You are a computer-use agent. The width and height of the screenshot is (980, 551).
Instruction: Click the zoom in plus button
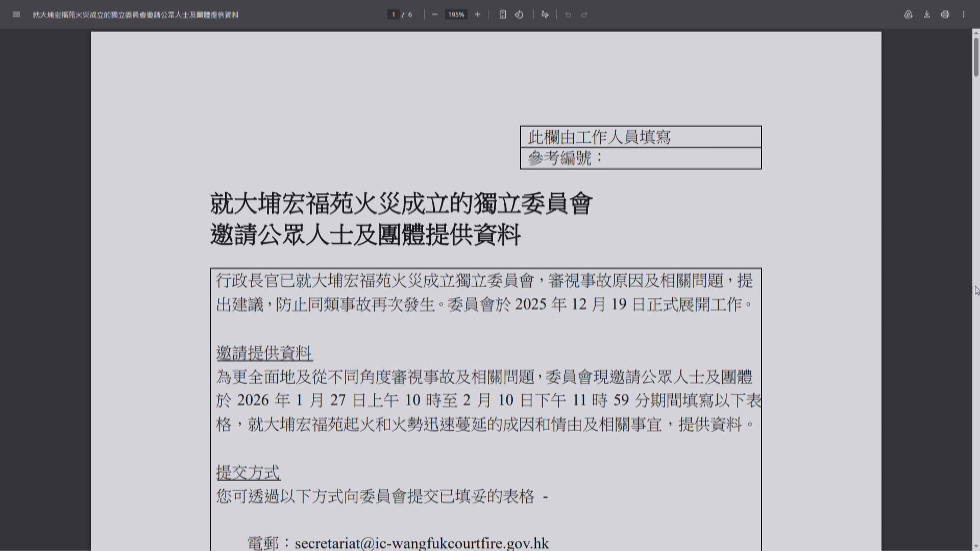coord(478,14)
